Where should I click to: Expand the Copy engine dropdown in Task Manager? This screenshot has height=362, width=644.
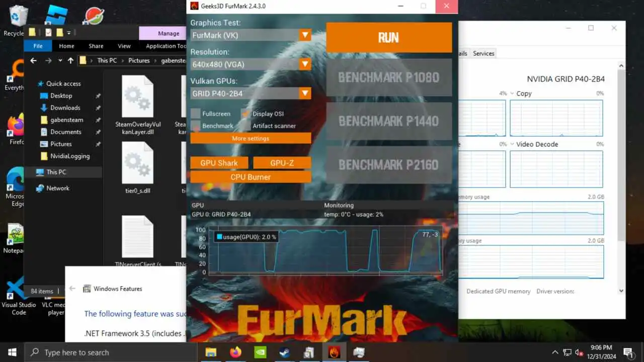point(512,94)
